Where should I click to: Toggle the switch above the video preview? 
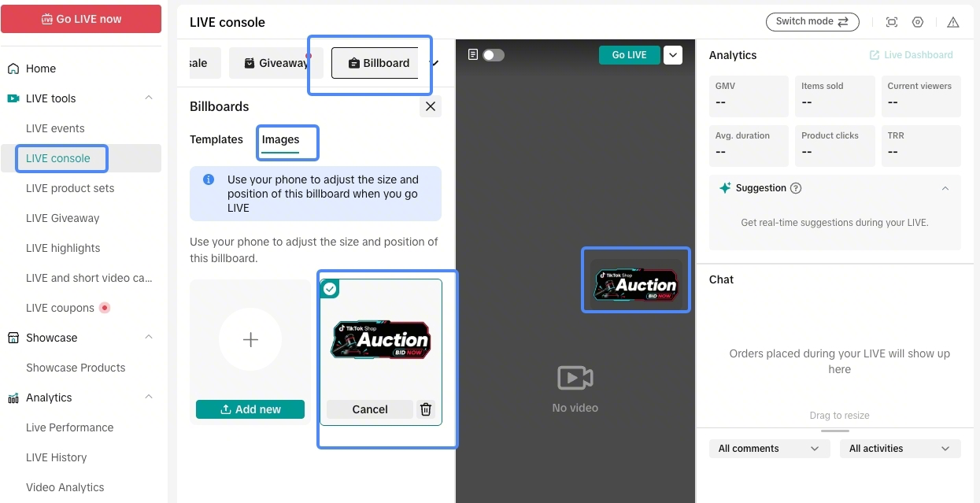pyautogui.click(x=494, y=55)
